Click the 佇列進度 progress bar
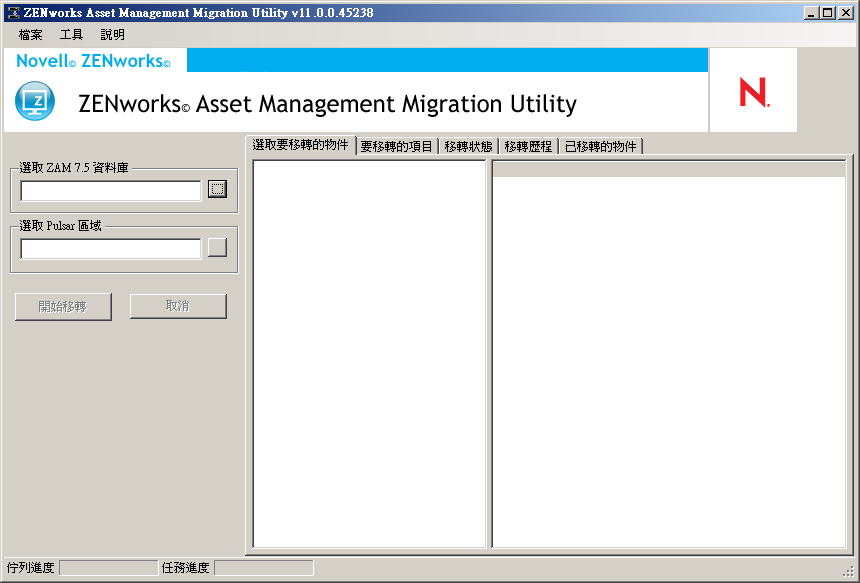860x583 pixels. point(109,568)
